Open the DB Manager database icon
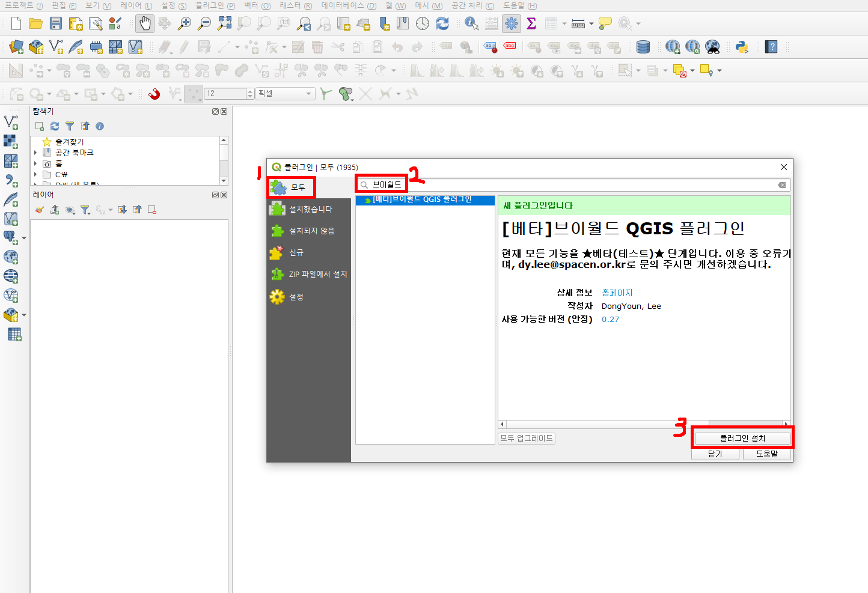Viewport: 868px width, 593px height. pyautogui.click(x=643, y=46)
